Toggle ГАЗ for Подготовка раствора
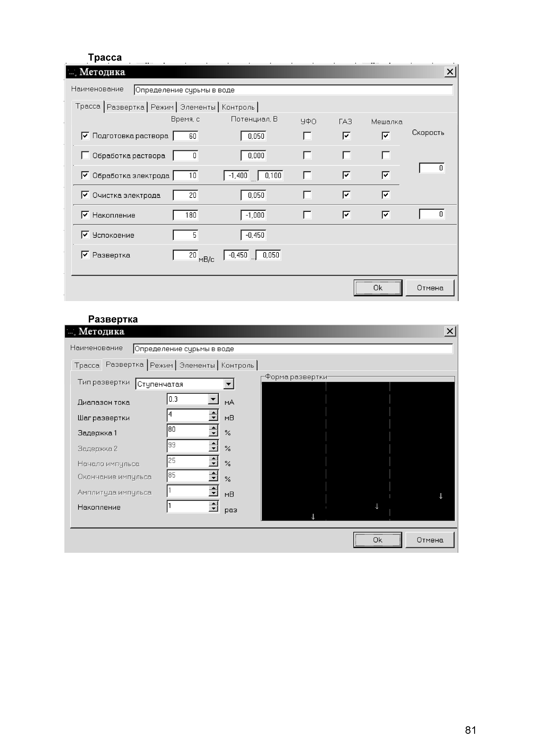This screenshot has width=534, height=756. point(346,136)
